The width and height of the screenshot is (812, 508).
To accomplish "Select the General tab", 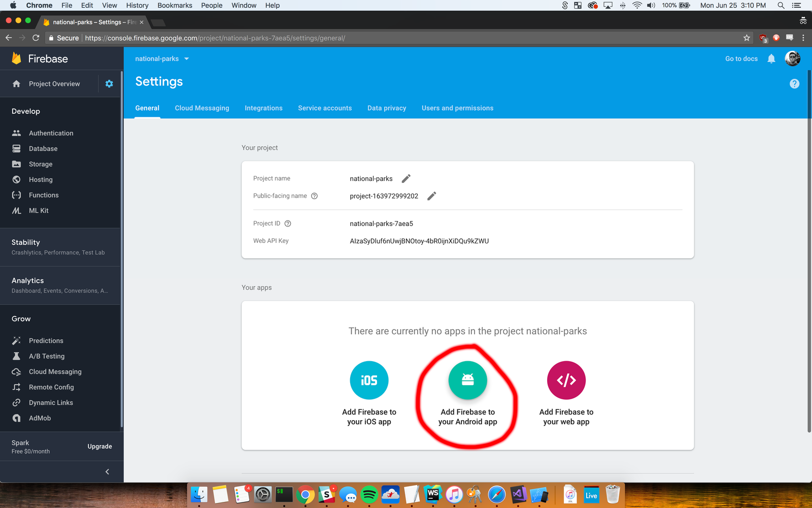I will click(x=147, y=108).
